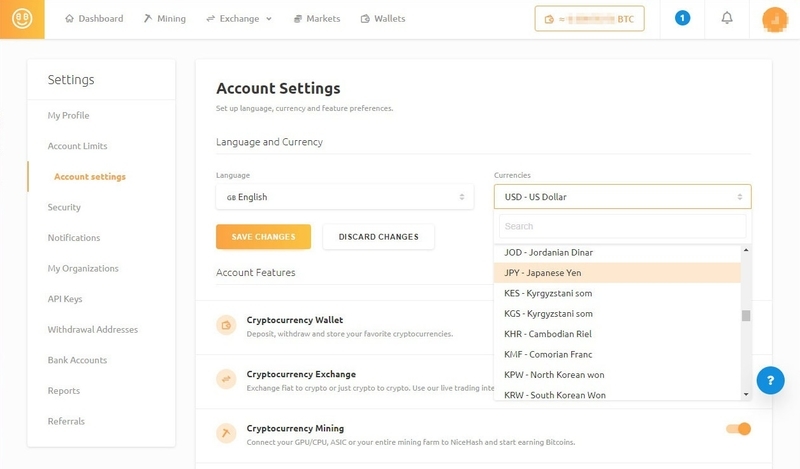Open Wallets in top navigation
This screenshot has height=469, width=800.
coord(383,19)
